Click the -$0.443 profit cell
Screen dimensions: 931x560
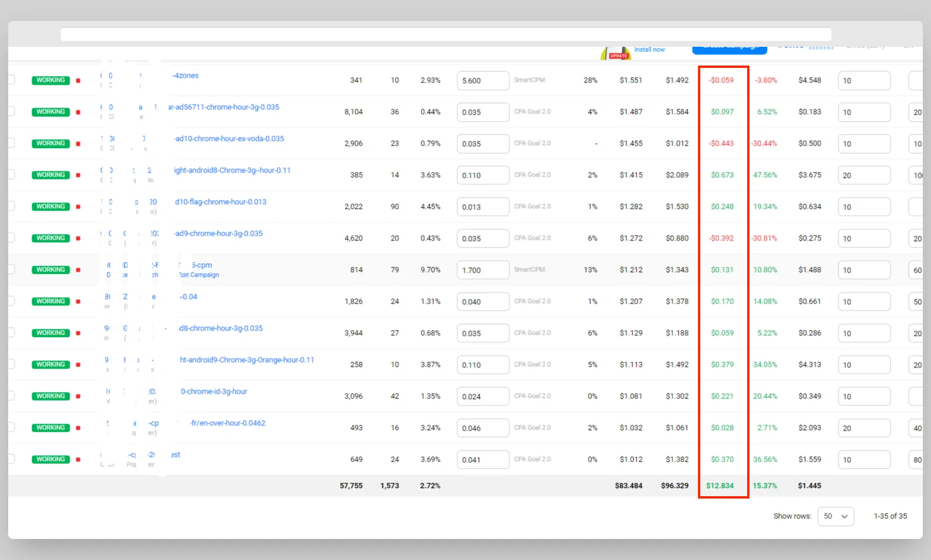click(721, 143)
